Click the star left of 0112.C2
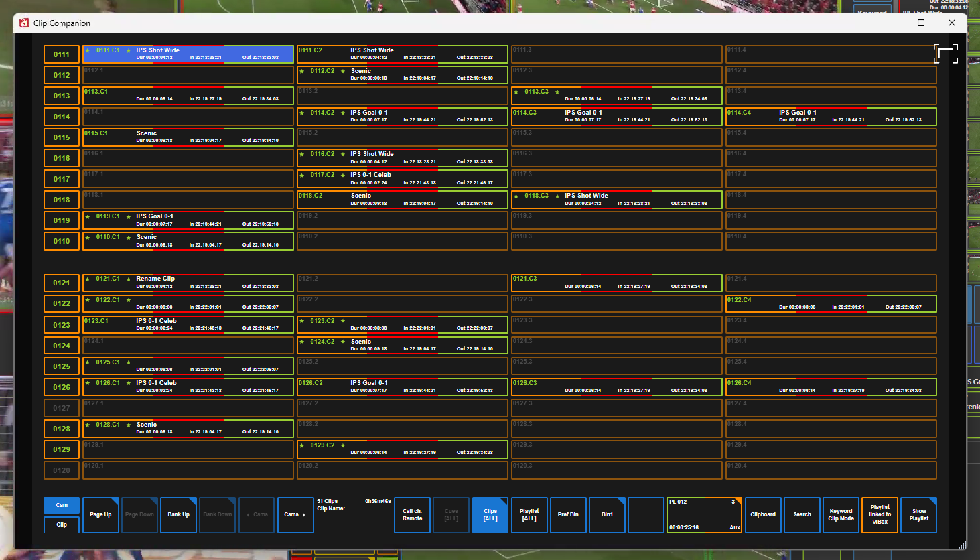Screen dimensions: 980x560 click(x=302, y=71)
